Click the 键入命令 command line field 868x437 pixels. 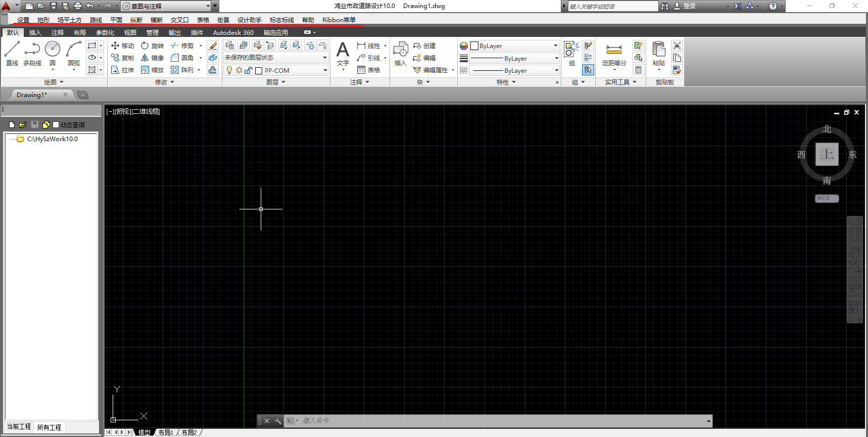coord(500,420)
